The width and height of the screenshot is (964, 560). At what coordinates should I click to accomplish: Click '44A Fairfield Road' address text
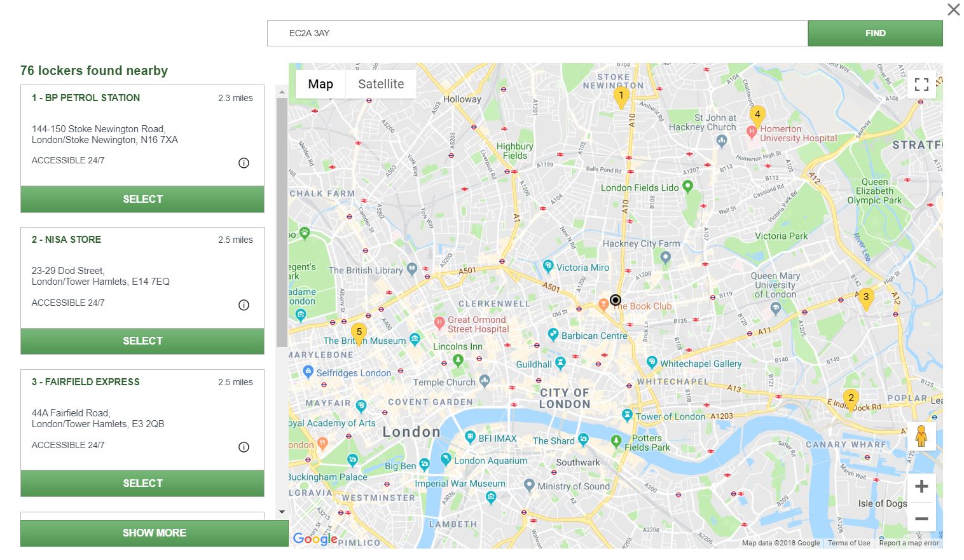pos(71,413)
